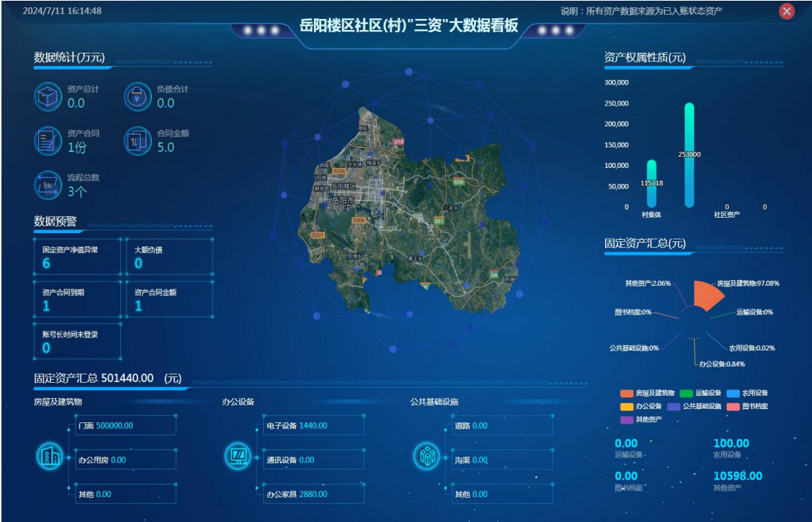The width and height of the screenshot is (812, 522).
Task: Click the 农用设备:0.02% pie label
Action: pyautogui.click(x=752, y=348)
